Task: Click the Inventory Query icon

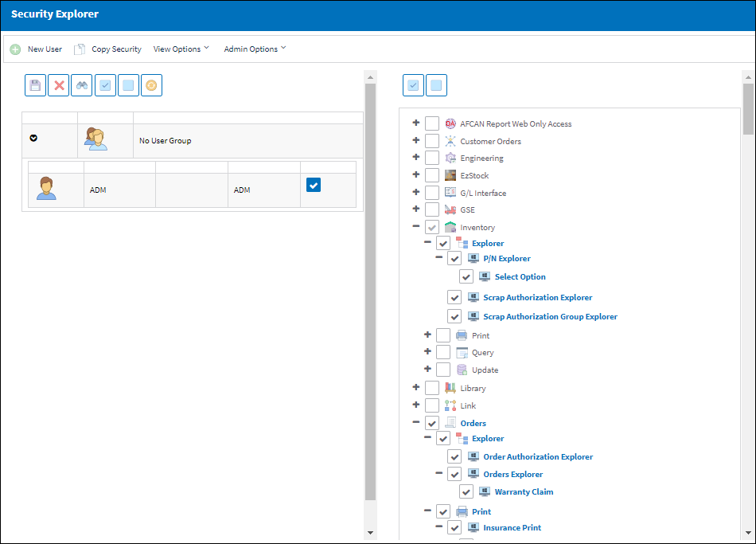Action: coord(462,352)
